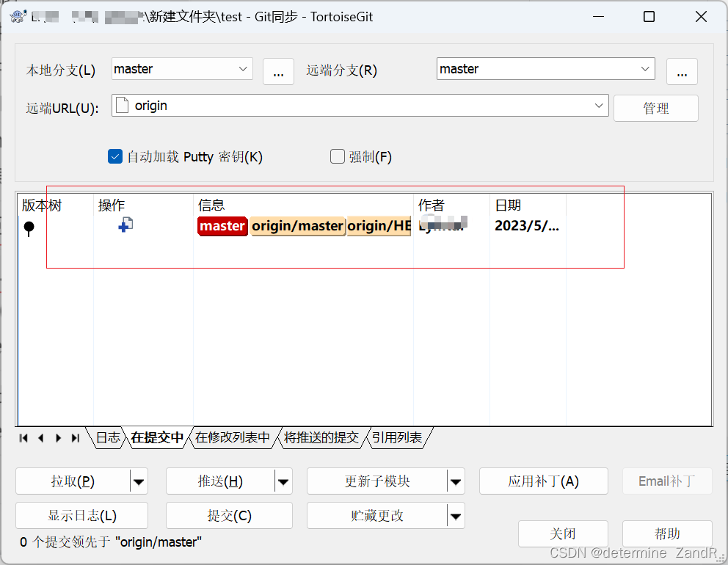
Task: Click the 日期 column header
Action: click(x=528, y=205)
